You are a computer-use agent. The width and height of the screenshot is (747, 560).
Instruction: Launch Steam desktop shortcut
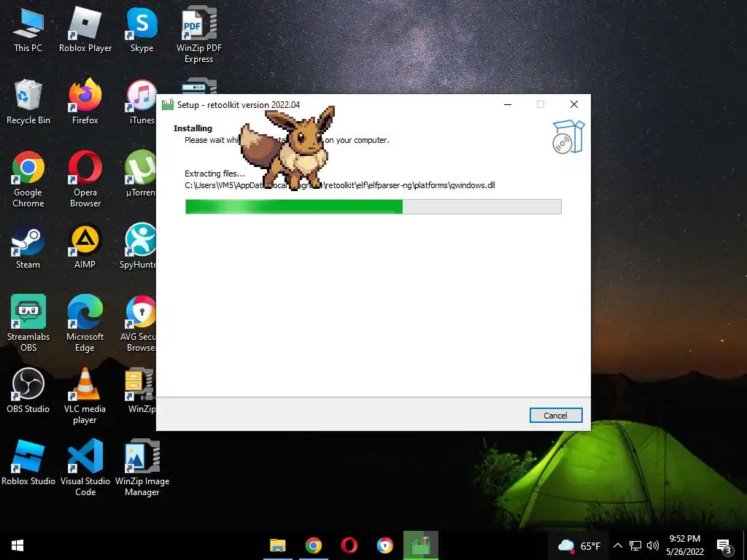(28, 246)
